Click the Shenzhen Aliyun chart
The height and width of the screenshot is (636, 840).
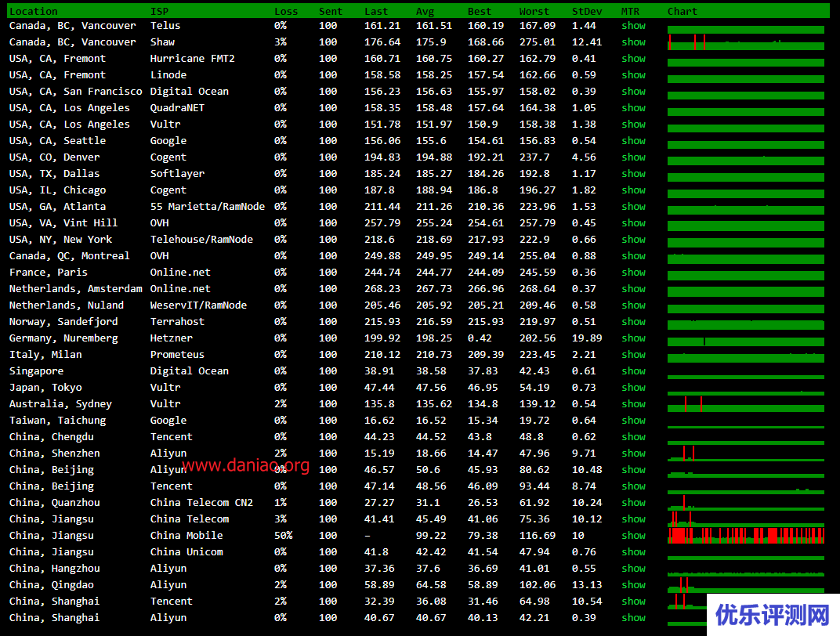(x=746, y=454)
